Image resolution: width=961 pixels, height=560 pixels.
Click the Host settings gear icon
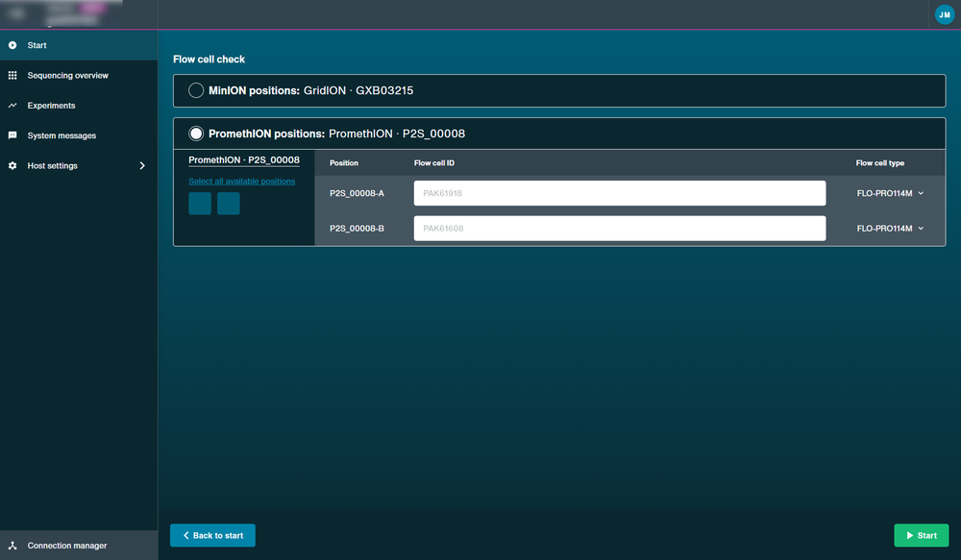[x=12, y=165]
